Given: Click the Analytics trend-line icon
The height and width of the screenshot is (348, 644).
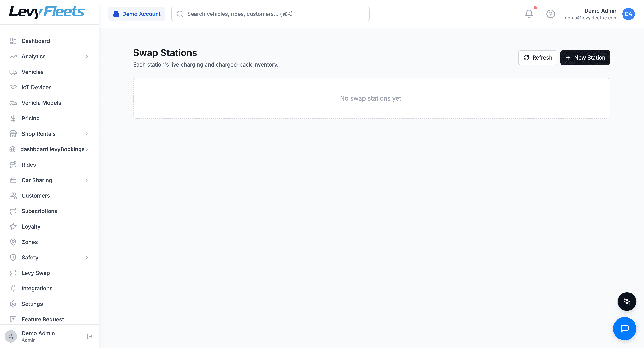Looking at the screenshot, I should [13, 56].
